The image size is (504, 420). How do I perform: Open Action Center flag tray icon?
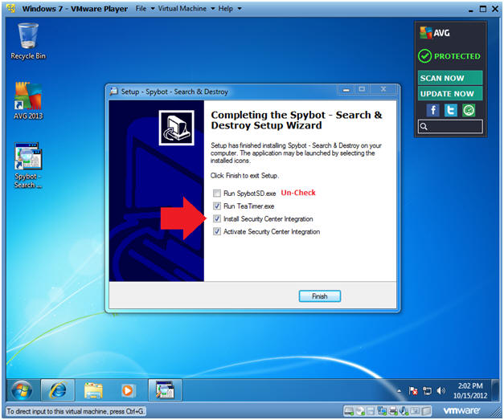click(x=413, y=391)
